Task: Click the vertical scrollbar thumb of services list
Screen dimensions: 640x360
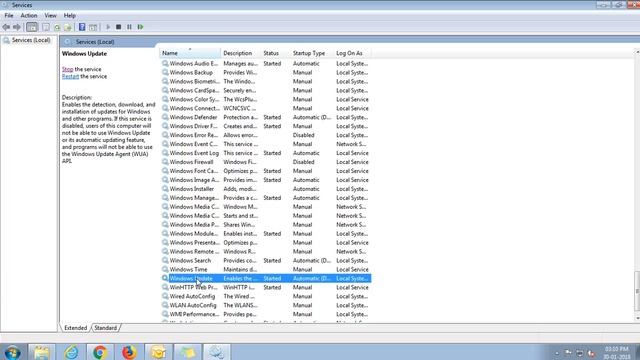Action: pyautogui.click(x=637, y=292)
